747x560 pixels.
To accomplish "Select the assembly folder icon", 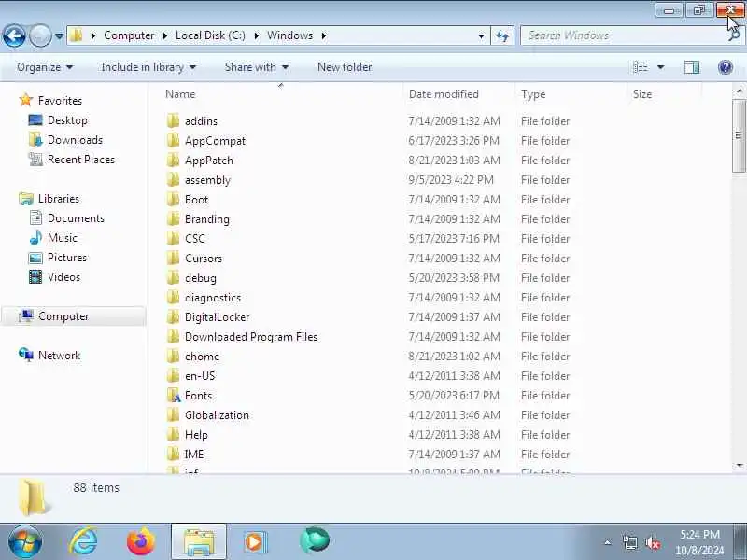I will [x=174, y=179].
